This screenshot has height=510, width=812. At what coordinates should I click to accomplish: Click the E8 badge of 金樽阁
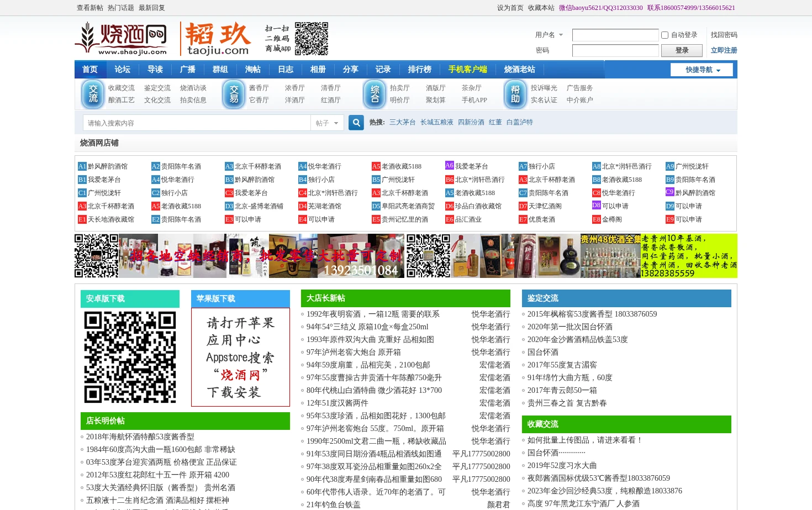point(597,219)
